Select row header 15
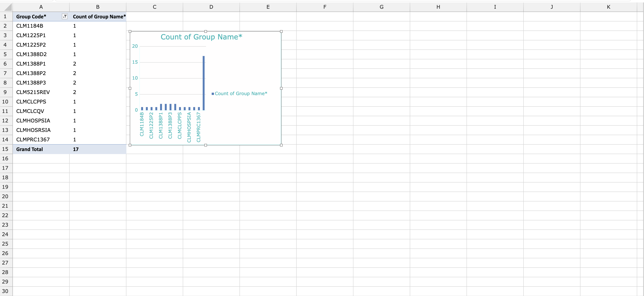Screen dimensions: 644x296 [5, 149]
